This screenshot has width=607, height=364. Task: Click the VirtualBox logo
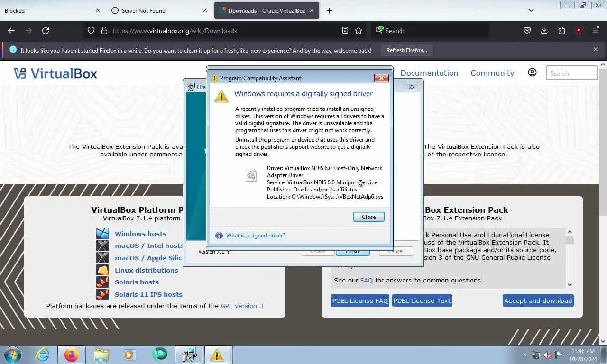[55, 73]
